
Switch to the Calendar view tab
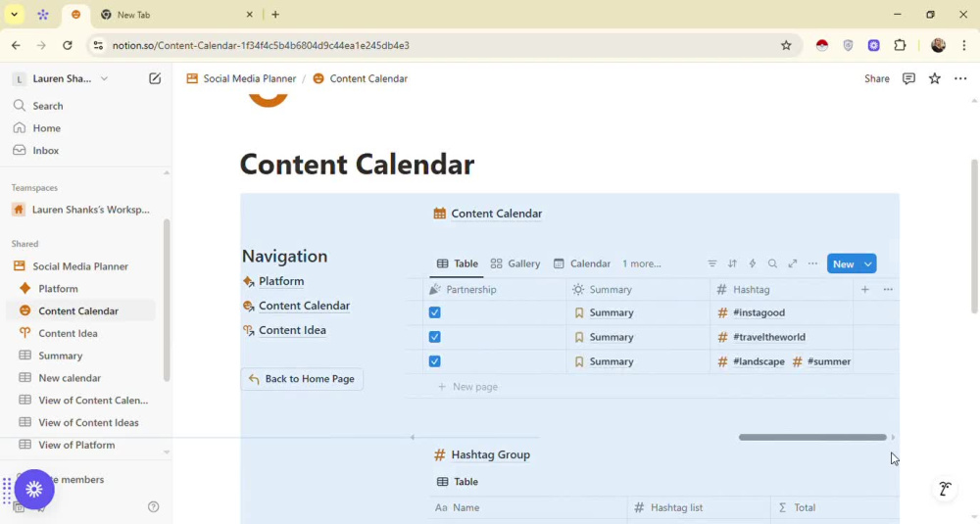pos(582,263)
